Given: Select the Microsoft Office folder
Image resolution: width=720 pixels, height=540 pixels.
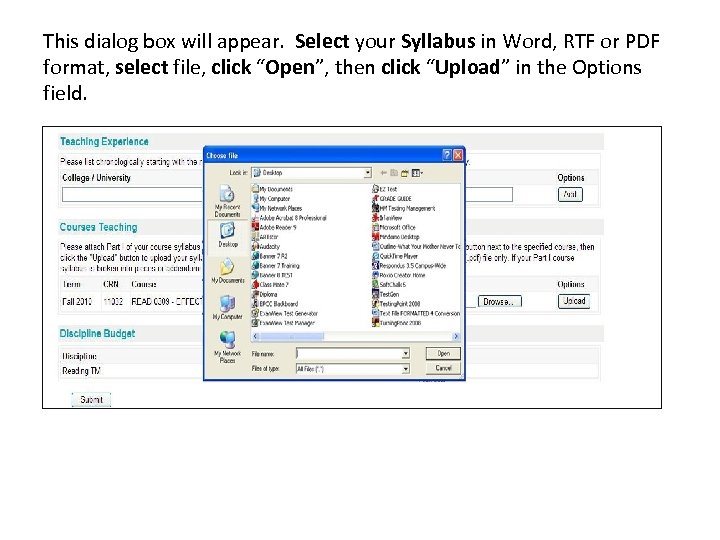Looking at the screenshot, I should click(394, 227).
